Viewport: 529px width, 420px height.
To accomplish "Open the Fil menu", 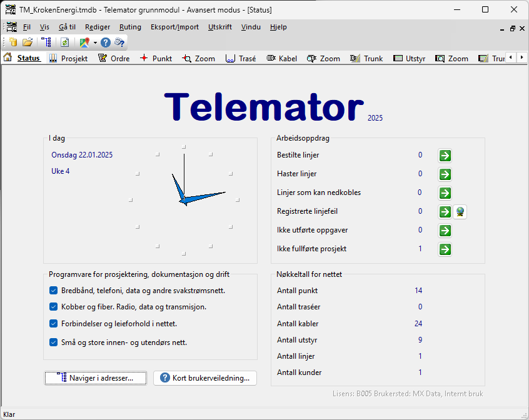I will 27,27.
